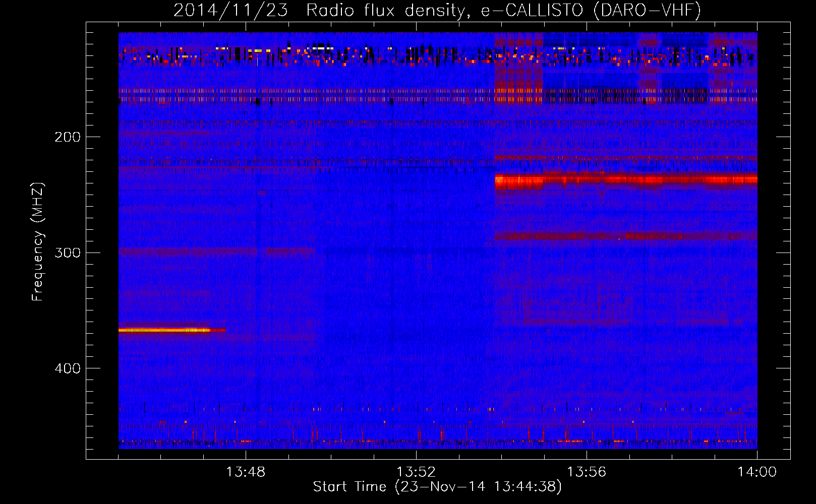The width and height of the screenshot is (816, 504).
Task: Click the 'Start Time (23-Nov-14 13:44:38)' axis label
Action: [437, 487]
